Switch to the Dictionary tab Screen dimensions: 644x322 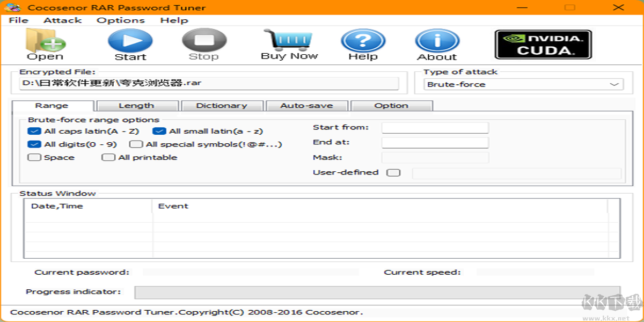(222, 106)
